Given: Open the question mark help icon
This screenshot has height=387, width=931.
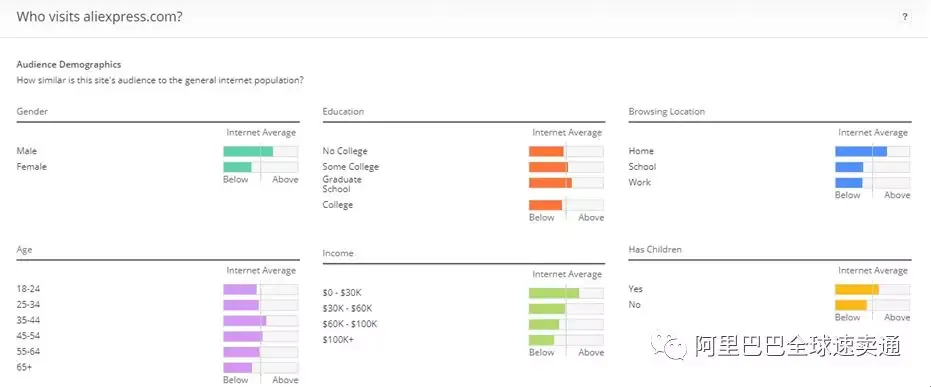Looking at the screenshot, I should point(905,17).
